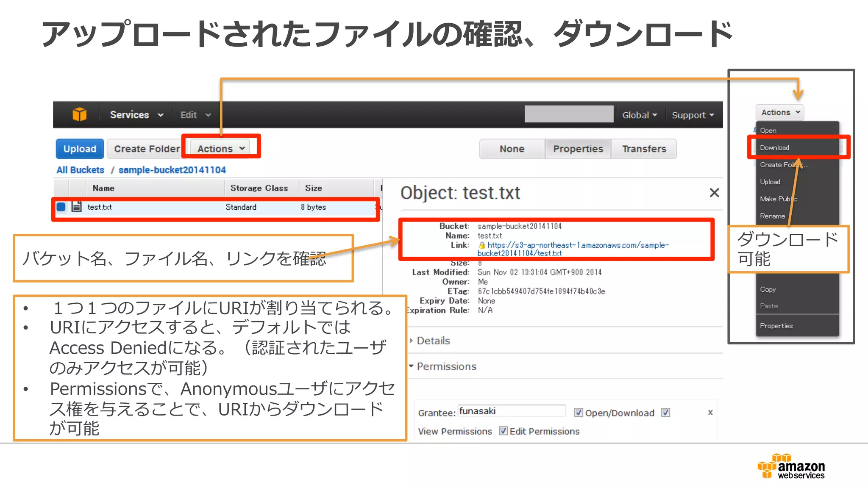
Task: Toggle the Open/Download checkbox
Action: (x=578, y=413)
